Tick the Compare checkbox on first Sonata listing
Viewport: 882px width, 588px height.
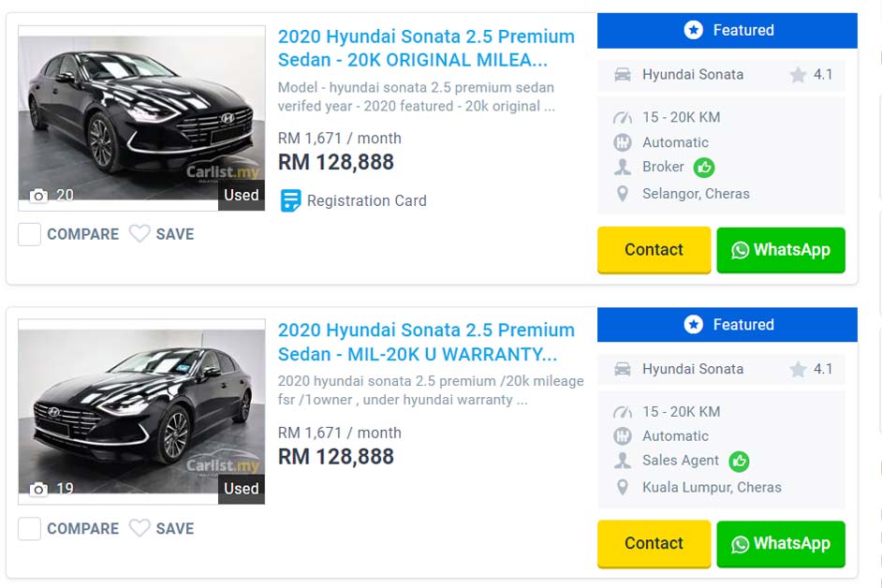click(x=30, y=234)
